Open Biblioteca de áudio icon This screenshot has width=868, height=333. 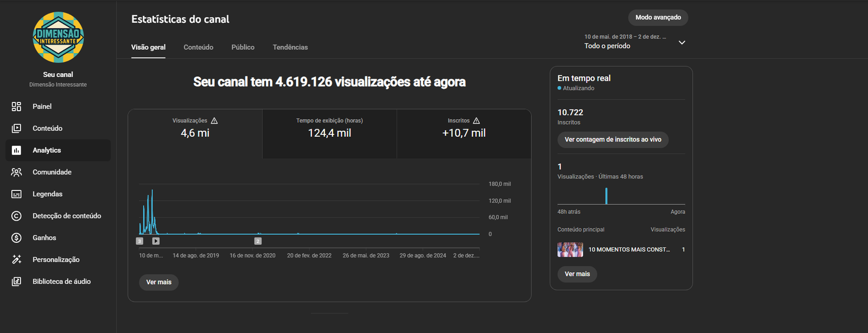coord(16,281)
